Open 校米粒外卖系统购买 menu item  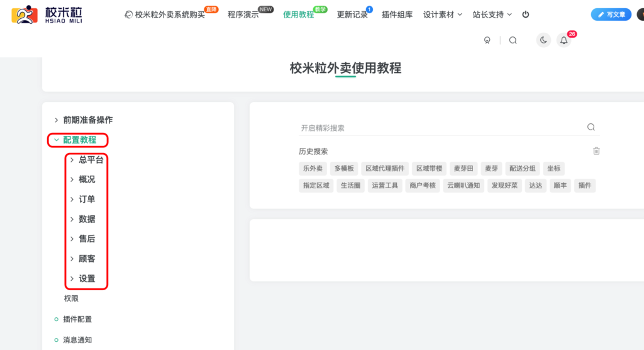165,14
